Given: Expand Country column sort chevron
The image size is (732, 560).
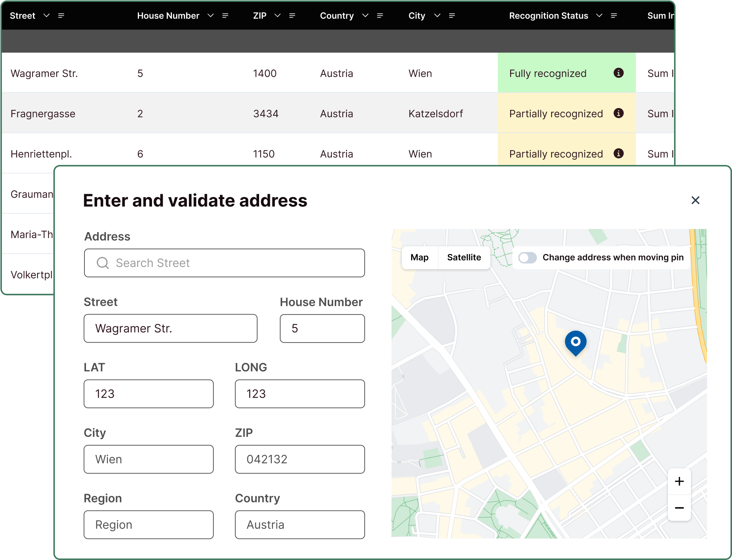Looking at the screenshot, I should (365, 16).
